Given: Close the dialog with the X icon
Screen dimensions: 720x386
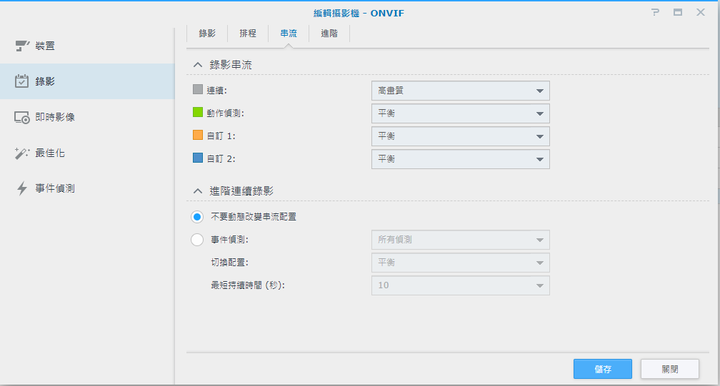Looking at the screenshot, I should click(x=700, y=12).
